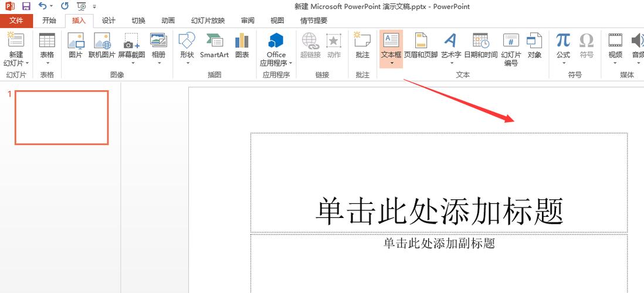Image resolution: width=644 pixels, height=293 pixels.
Task: Switch to the 幻灯片放映 tab
Action: (208, 21)
